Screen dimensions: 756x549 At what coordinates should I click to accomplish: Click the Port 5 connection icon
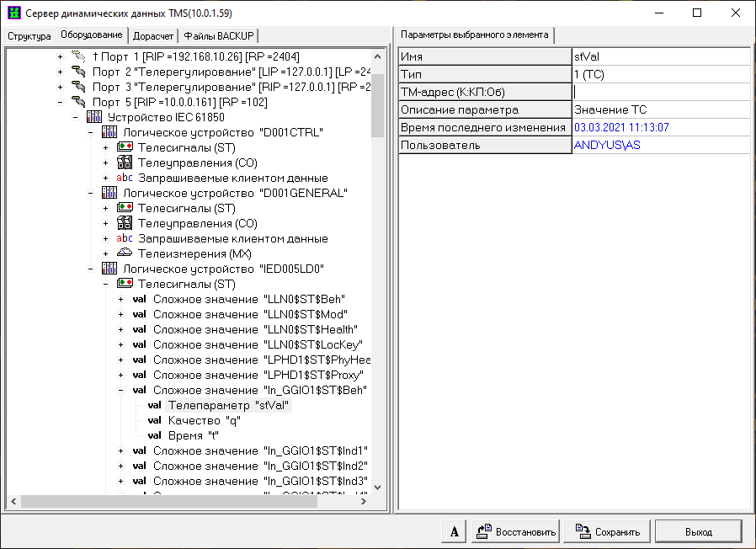79,102
